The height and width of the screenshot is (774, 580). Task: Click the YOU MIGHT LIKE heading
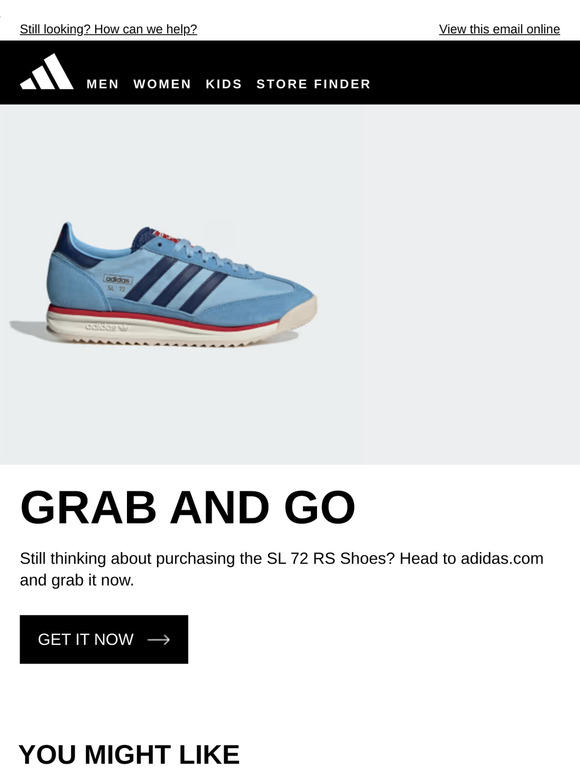(129, 755)
